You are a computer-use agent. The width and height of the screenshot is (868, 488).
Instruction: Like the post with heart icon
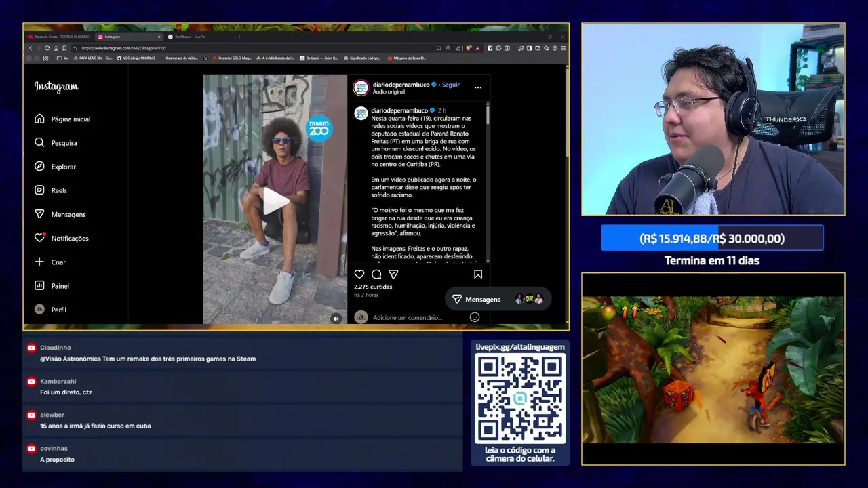tap(359, 274)
